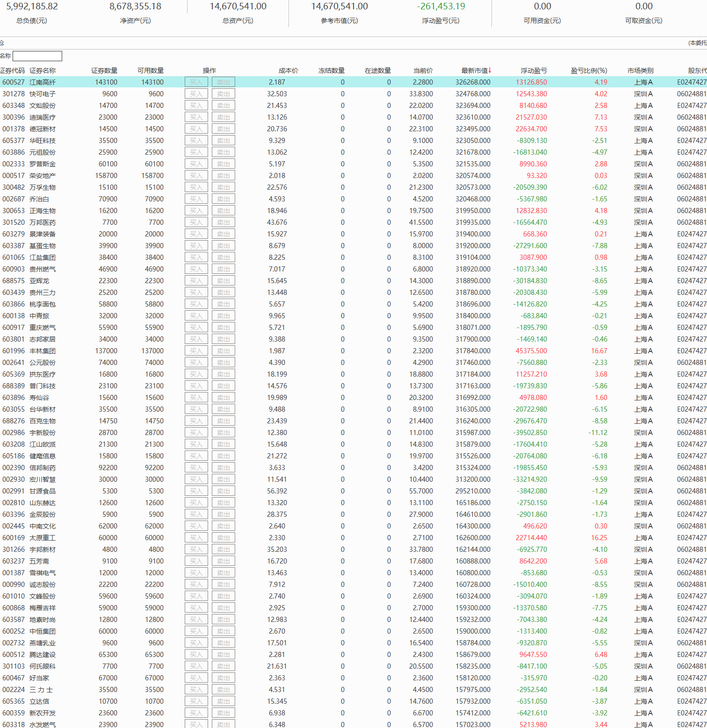Click 卖出 for 宇新股份
The width and height of the screenshot is (707, 728).
tap(224, 433)
